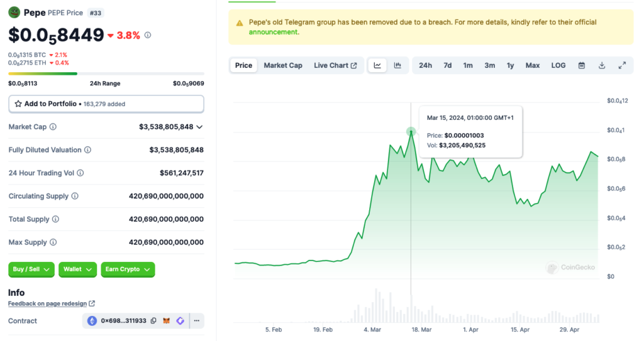Copy the contract address

point(153,321)
